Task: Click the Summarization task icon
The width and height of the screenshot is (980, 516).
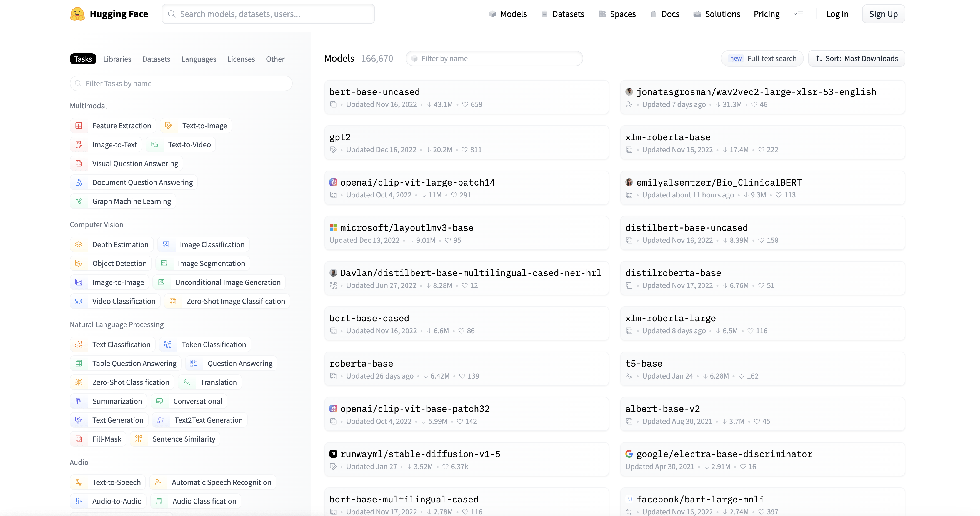Action: 79,401
